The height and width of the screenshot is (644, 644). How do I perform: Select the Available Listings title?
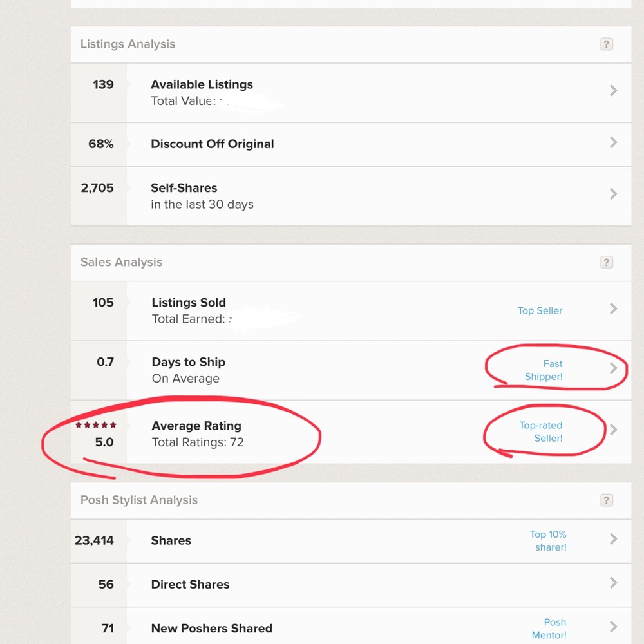pyautogui.click(x=202, y=84)
